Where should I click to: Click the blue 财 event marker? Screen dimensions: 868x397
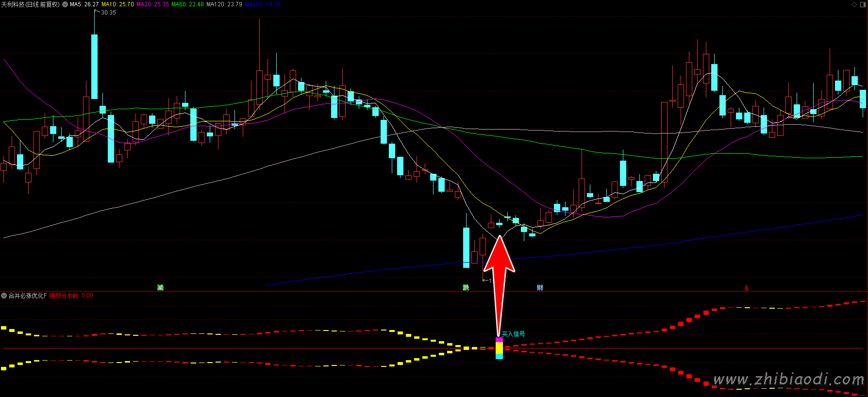pyautogui.click(x=540, y=288)
